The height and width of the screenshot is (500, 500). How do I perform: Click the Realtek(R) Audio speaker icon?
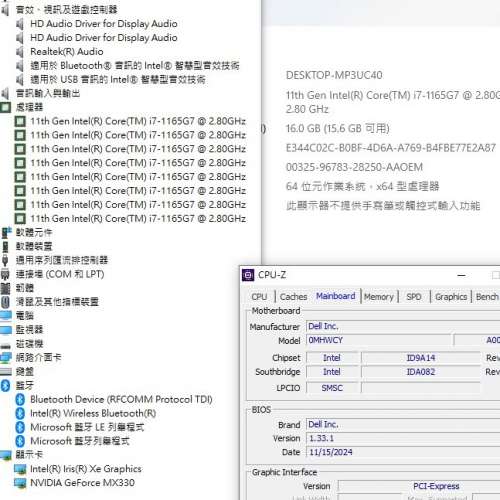tap(20, 52)
